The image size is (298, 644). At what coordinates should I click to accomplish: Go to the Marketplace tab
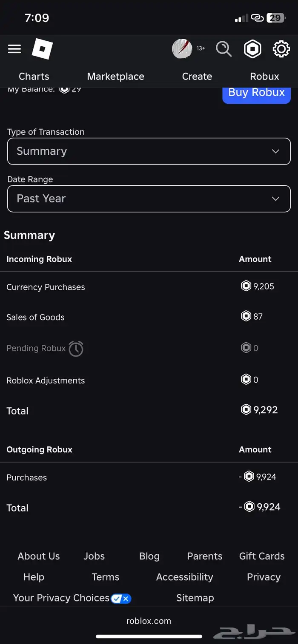(x=115, y=77)
